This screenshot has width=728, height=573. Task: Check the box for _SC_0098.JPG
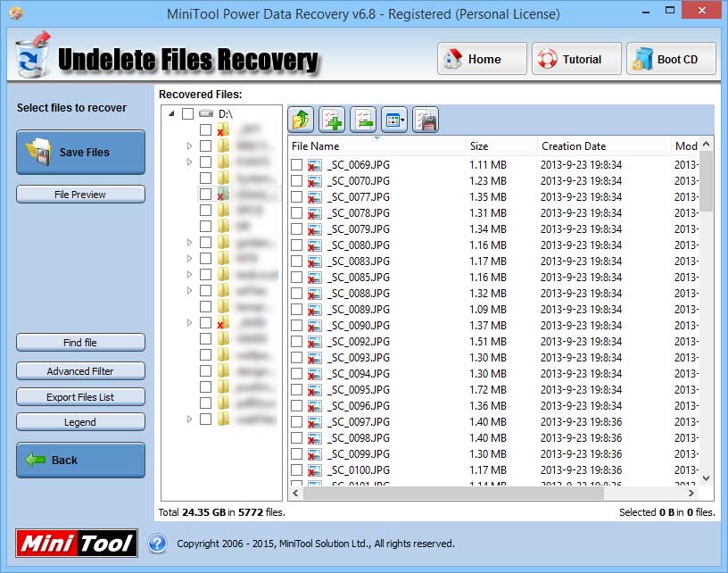[x=298, y=438]
